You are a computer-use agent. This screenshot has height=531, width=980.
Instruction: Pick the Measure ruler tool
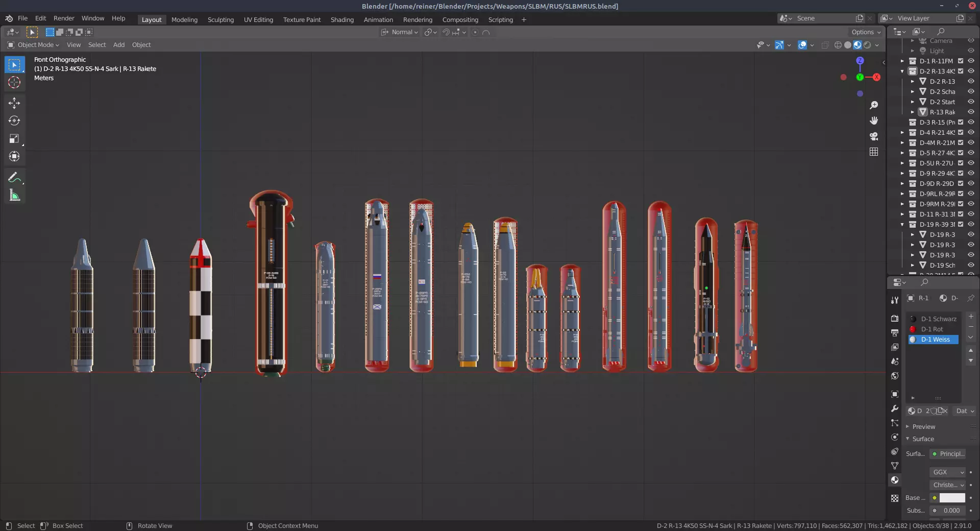point(14,195)
